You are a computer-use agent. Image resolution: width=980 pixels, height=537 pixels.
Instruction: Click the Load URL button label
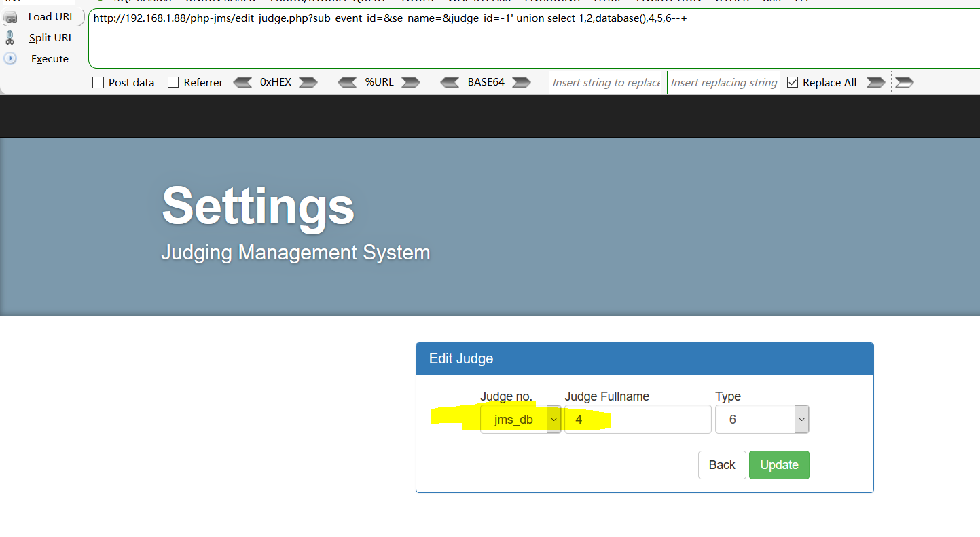[x=52, y=17]
